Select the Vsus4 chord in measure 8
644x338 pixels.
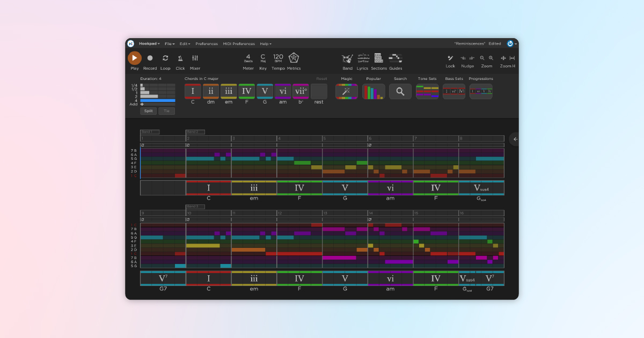tap(481, 188)
